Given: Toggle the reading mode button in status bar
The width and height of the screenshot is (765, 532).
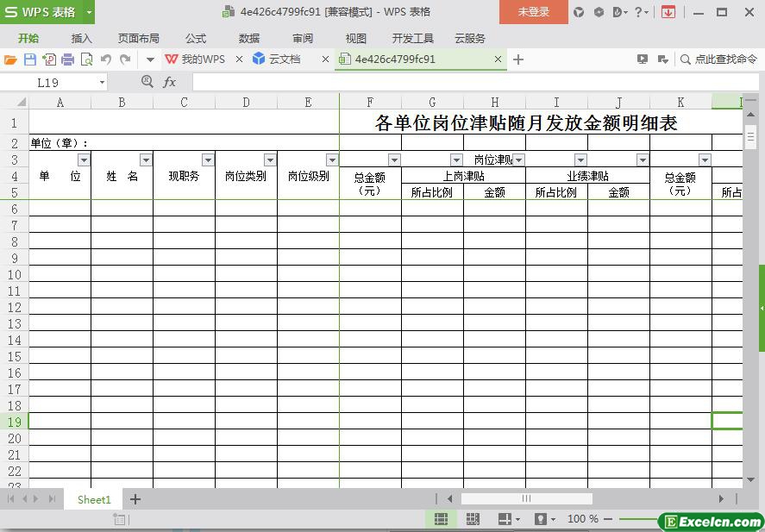Looking at the screenshot, I should click(505, 519).
